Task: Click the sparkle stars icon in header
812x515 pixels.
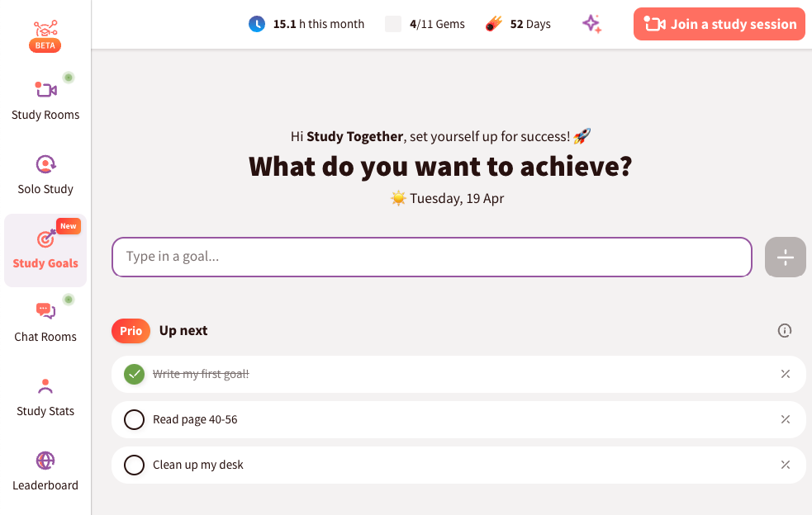Action: [x=591, y=24]
